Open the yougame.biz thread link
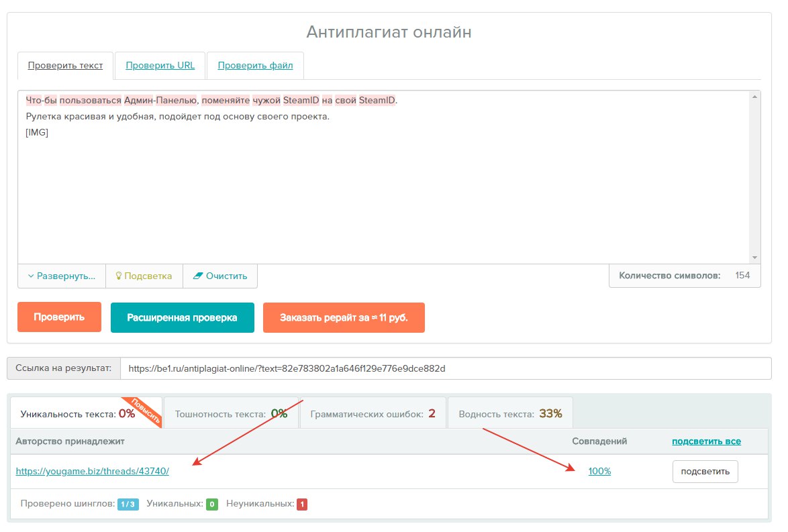Image resolution: width=788 pixels, height=532 pixels. click(93, 471)
